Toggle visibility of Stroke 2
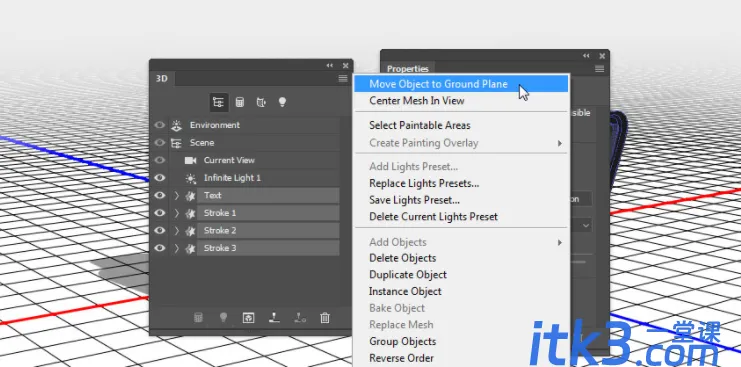Viewport: 741px width, 367px height. click(160, 230)
